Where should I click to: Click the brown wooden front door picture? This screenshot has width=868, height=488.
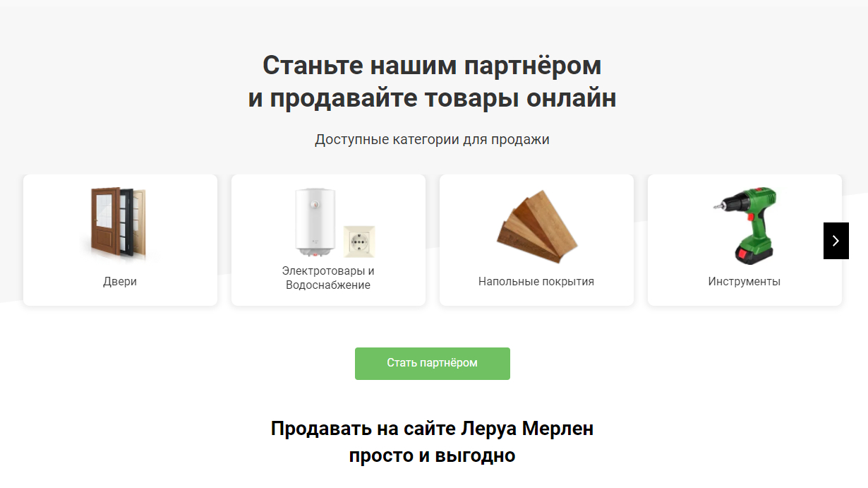(105, 221)
